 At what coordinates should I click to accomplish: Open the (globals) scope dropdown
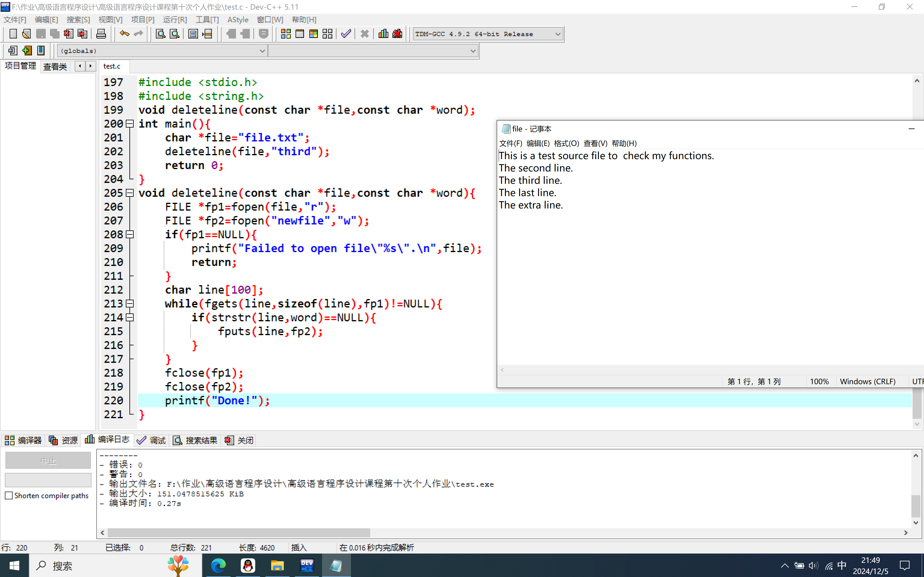(262, 51)
